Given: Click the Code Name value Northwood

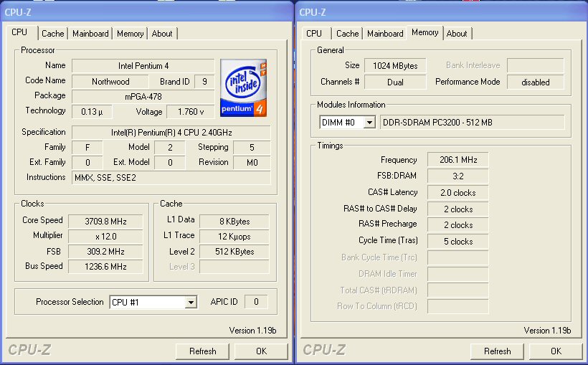Looking at the screenshot, I should tap(110, 82).
